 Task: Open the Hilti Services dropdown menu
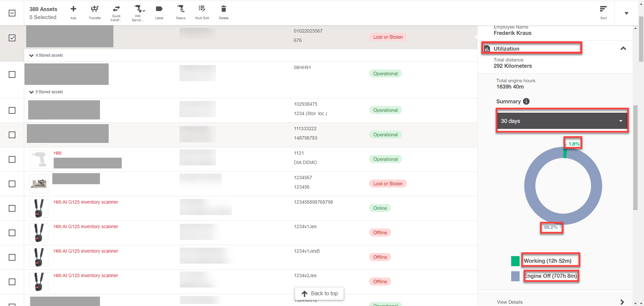(138, 9)
